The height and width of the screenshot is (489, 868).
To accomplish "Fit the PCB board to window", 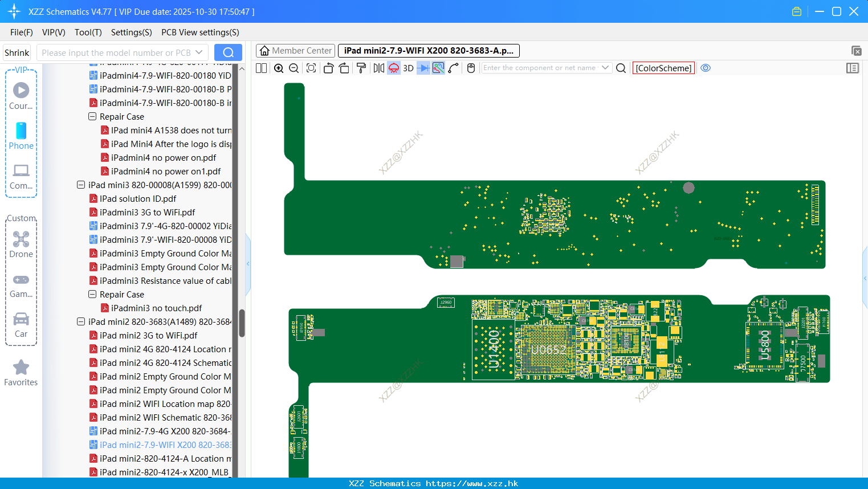I will pos(311,68).
